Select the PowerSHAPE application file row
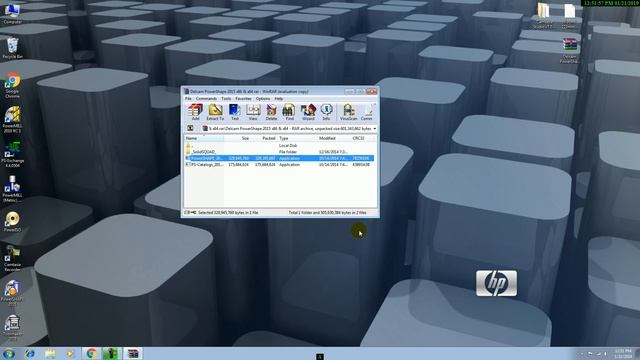Image resolution: width=640 pixels, height=360 pixels. pos(279,158)
